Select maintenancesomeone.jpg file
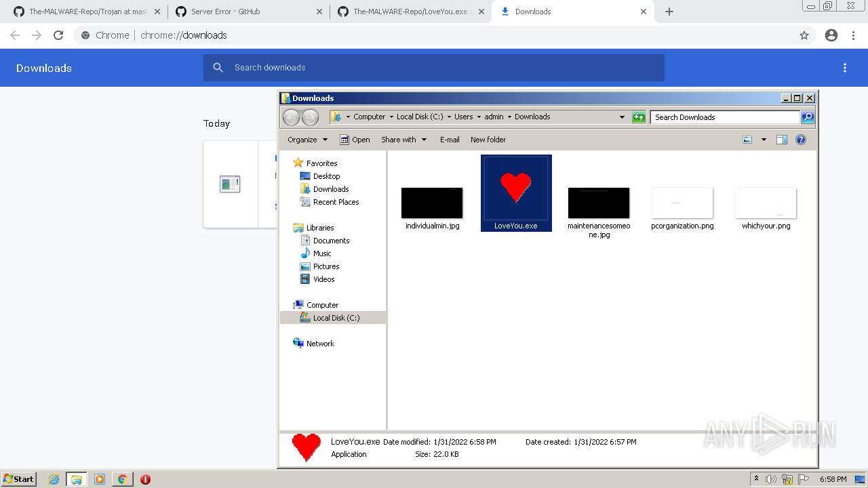 (x=599, y=212)
